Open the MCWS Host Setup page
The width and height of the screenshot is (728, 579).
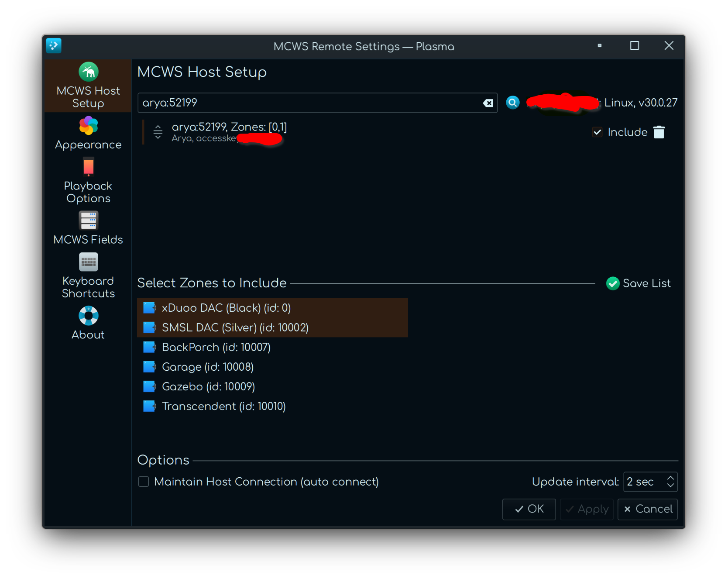click(x=88, y=86)
